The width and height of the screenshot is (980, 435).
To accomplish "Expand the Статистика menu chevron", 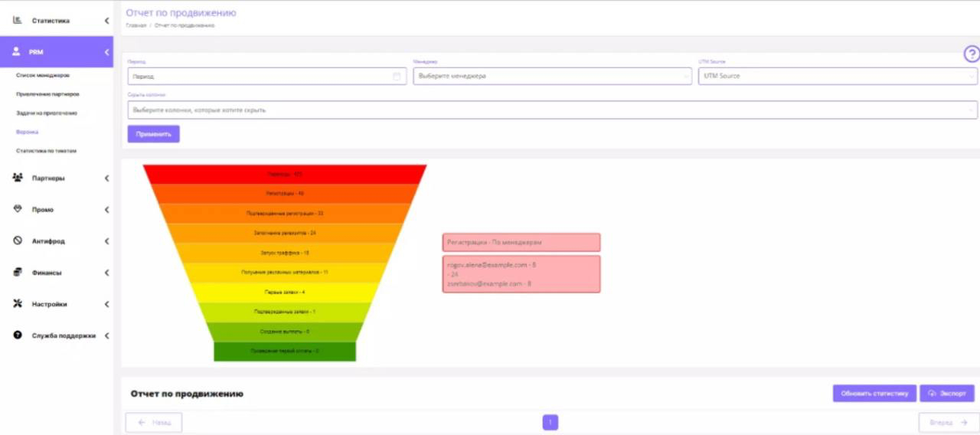I will tap(106, 21).
